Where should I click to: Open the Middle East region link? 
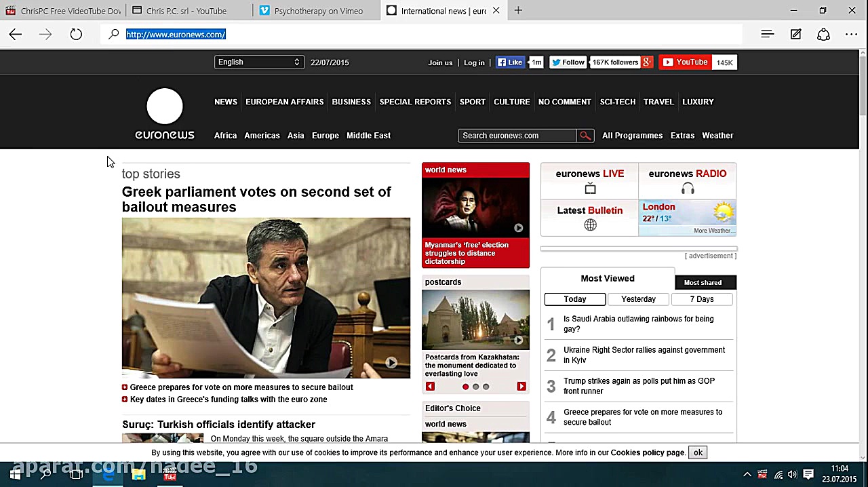pyautogui.click(x=368, y=136)
